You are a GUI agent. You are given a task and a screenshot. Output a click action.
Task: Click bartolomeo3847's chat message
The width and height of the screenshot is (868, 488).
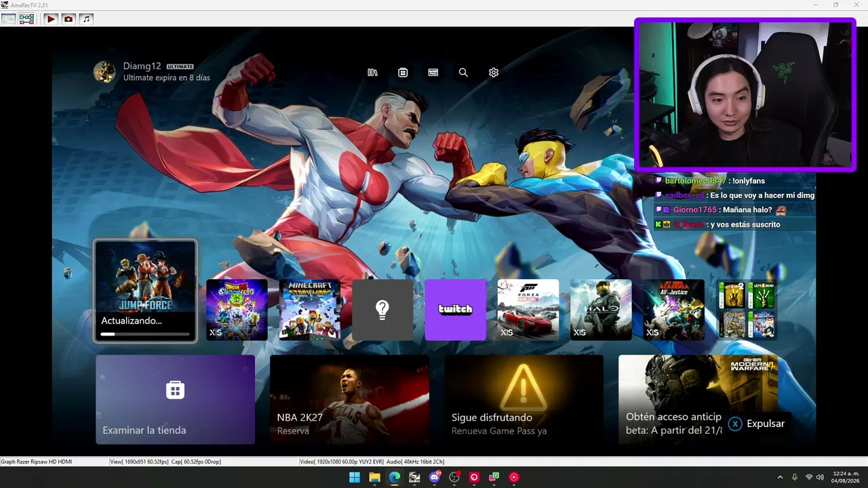[x=710, y=181]
